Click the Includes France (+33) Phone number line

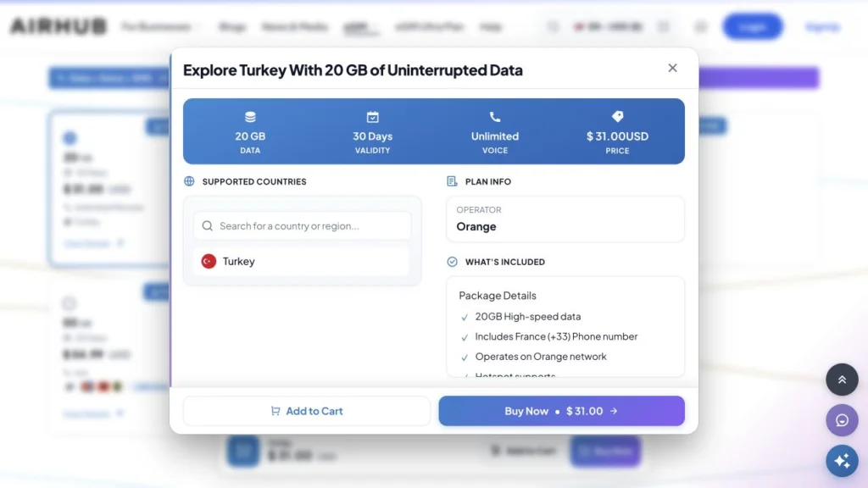click(x=556, y=336)
